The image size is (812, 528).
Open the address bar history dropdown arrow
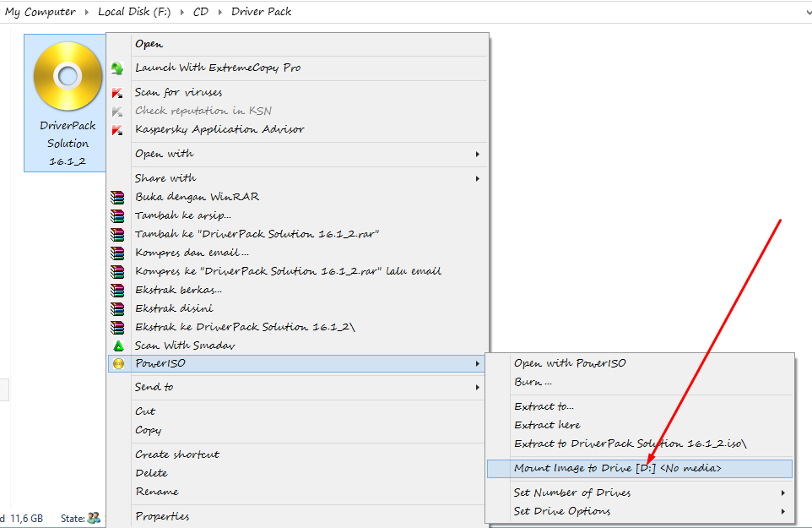click(808, 12)
